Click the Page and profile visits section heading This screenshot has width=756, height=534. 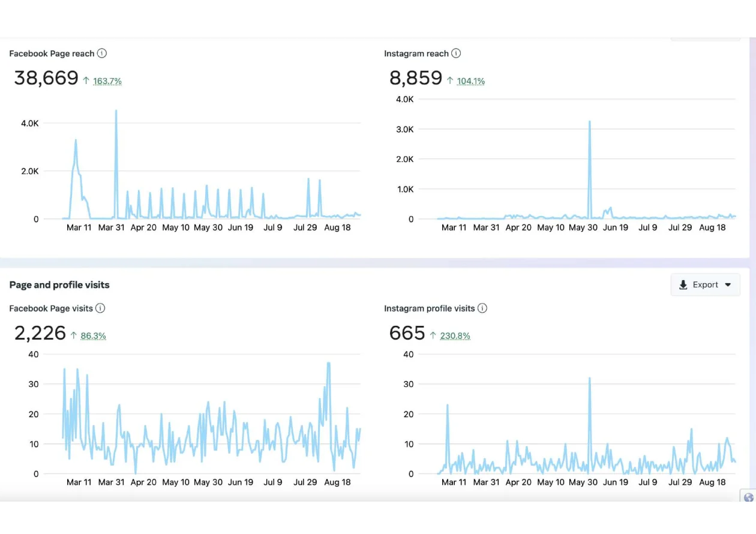tap(59, 284)
